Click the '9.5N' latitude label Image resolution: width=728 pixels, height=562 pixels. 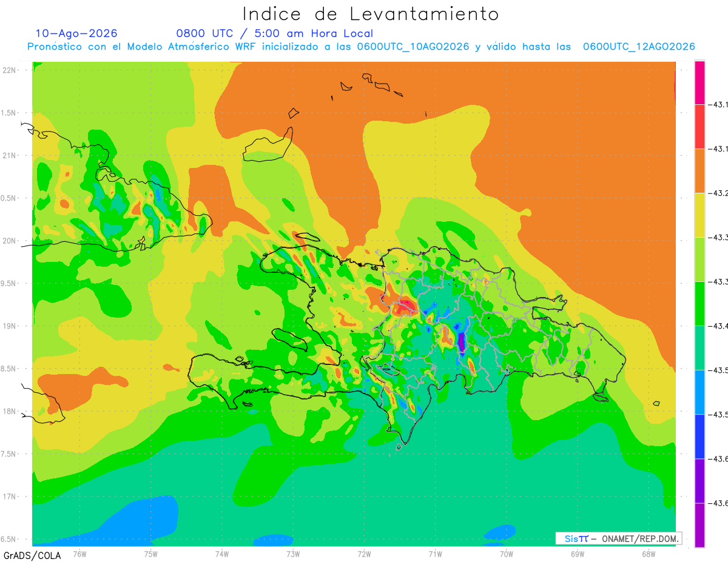[9, 284]
